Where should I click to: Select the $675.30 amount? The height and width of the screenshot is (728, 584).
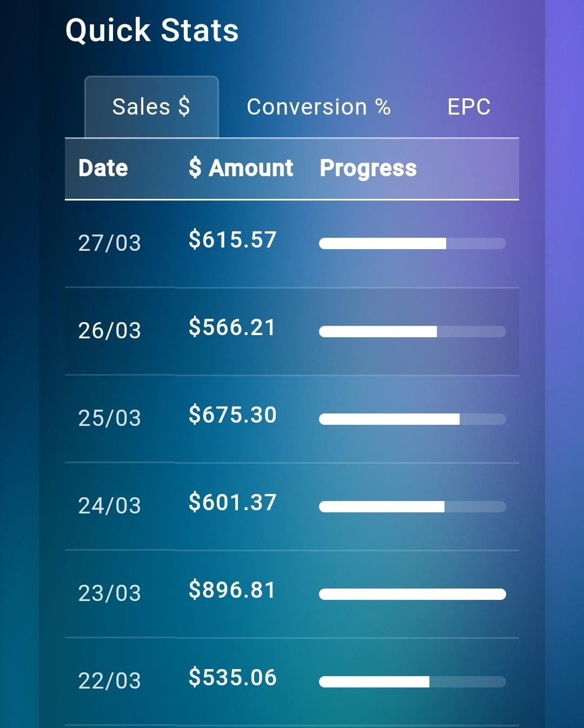point(233,415)
